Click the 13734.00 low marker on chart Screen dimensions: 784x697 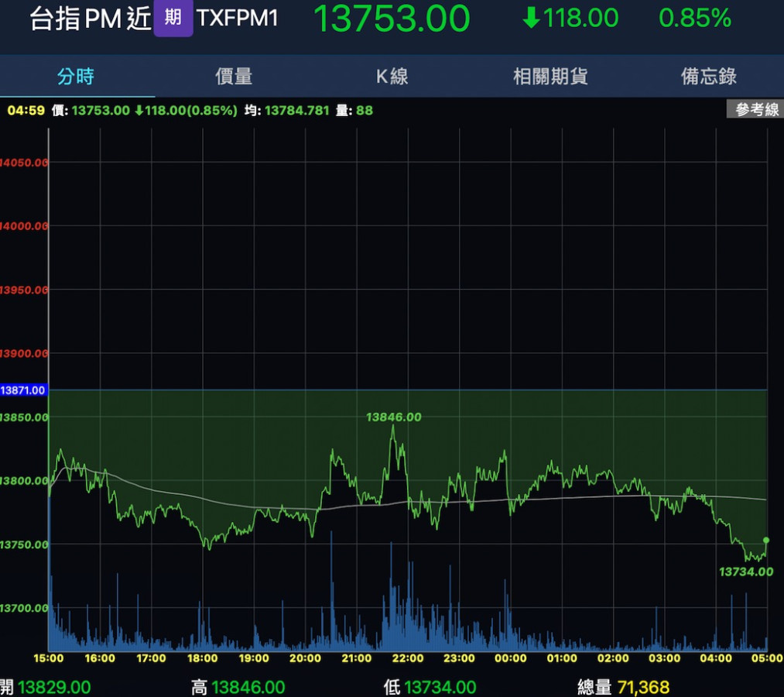[745, 572]
